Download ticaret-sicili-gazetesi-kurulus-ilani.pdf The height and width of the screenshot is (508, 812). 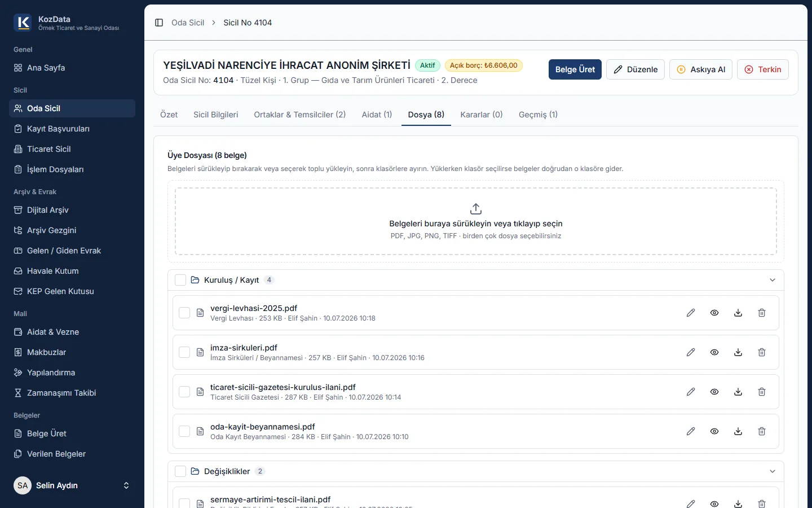[x=738, y=392]
